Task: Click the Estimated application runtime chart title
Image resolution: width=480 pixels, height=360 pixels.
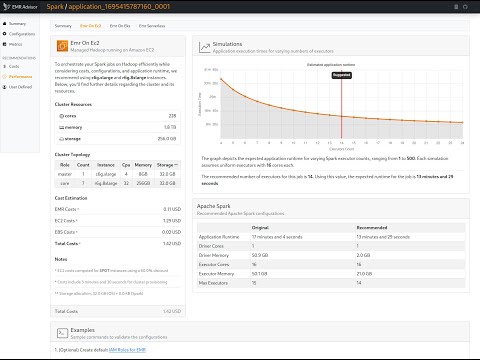Action: click(x=331, y=65)
